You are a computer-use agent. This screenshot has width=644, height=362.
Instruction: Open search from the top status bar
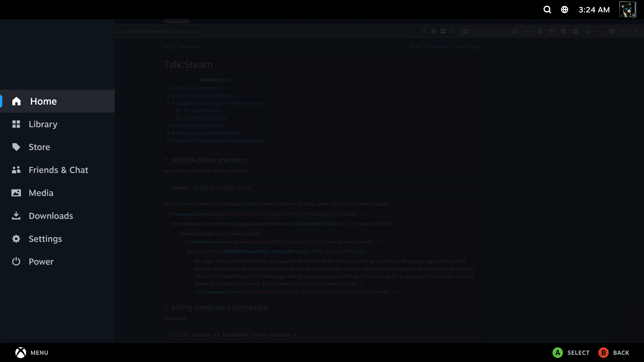click(x=547, y=10)
